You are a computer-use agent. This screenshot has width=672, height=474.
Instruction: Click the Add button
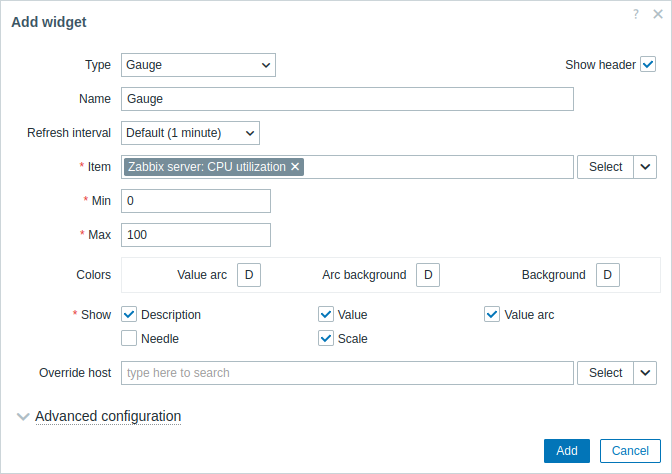pos(567,451)
